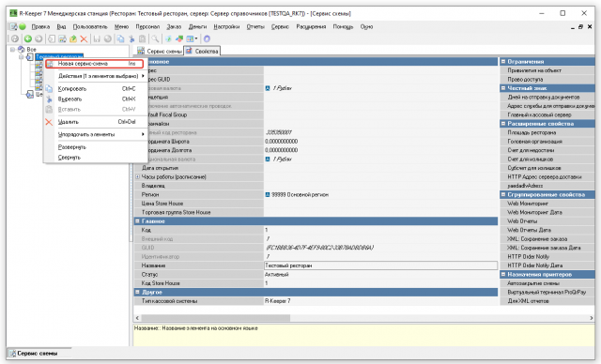The image size is (601, 364).
Task: Select the Право доступа property row
Action: tap(547, 79)
